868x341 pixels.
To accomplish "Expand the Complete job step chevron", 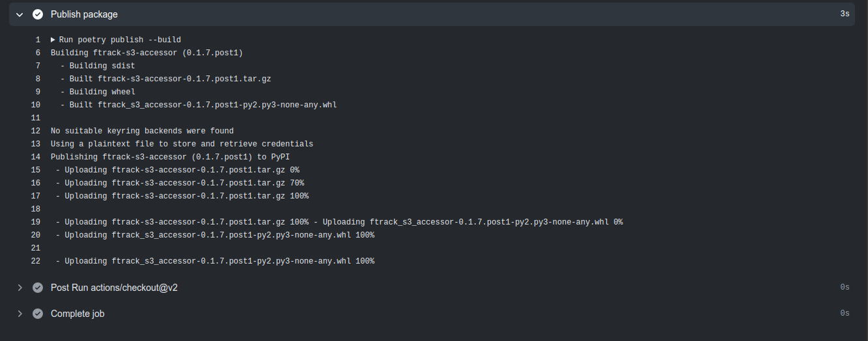I will click(20, 314).
